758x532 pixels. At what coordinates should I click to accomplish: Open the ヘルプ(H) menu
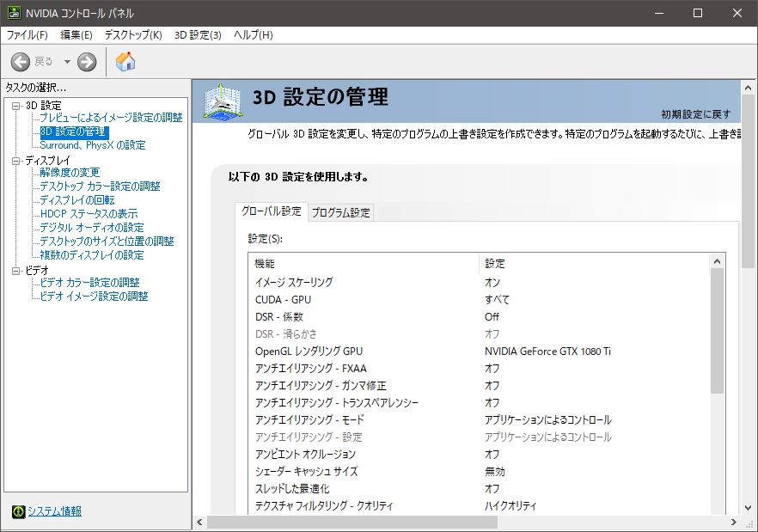[254, 35]
